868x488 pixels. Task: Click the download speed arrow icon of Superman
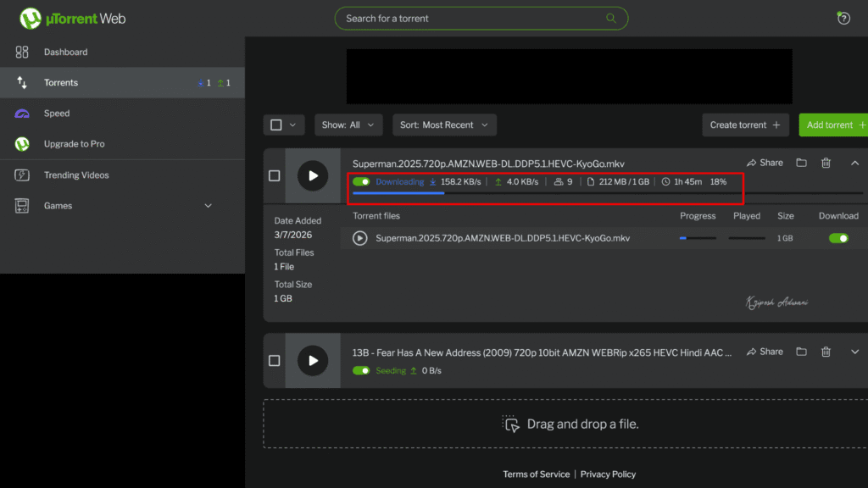[x=433, y=181]
